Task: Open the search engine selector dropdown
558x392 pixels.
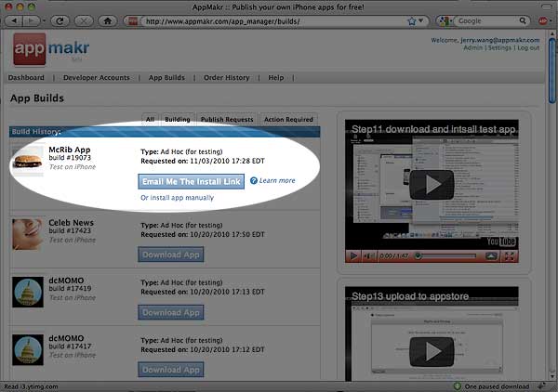Action: click(445, 21)
